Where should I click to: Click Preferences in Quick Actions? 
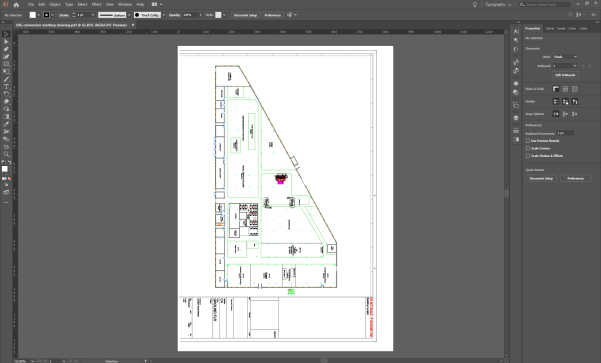click(x=575, y=178)
